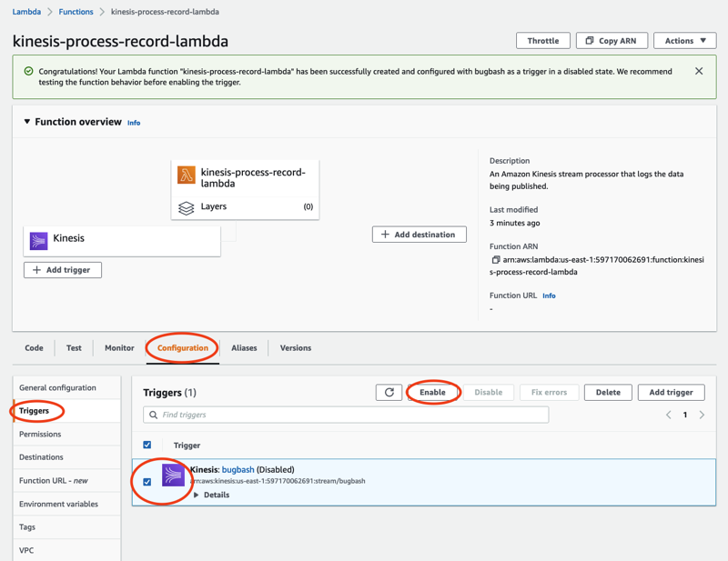The width and height of the screenshot is (728, 561).
Task: Select the Kinesis service icon in Function overview
Action: 38,241
